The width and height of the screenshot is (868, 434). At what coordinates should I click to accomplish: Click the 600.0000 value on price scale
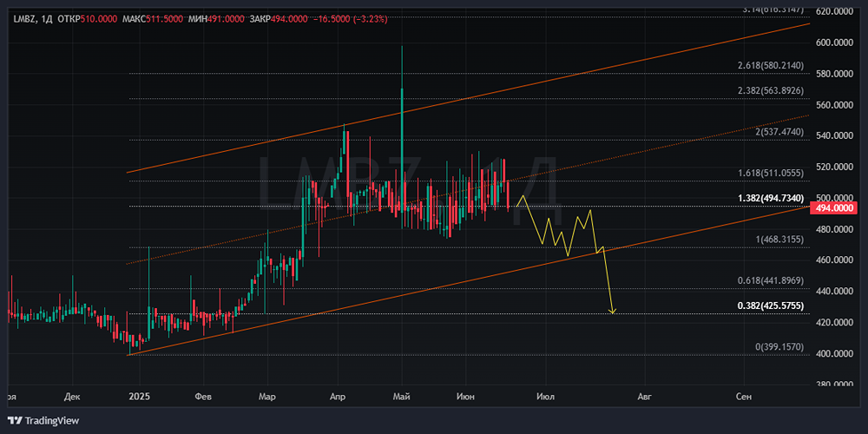pos(836,43)
